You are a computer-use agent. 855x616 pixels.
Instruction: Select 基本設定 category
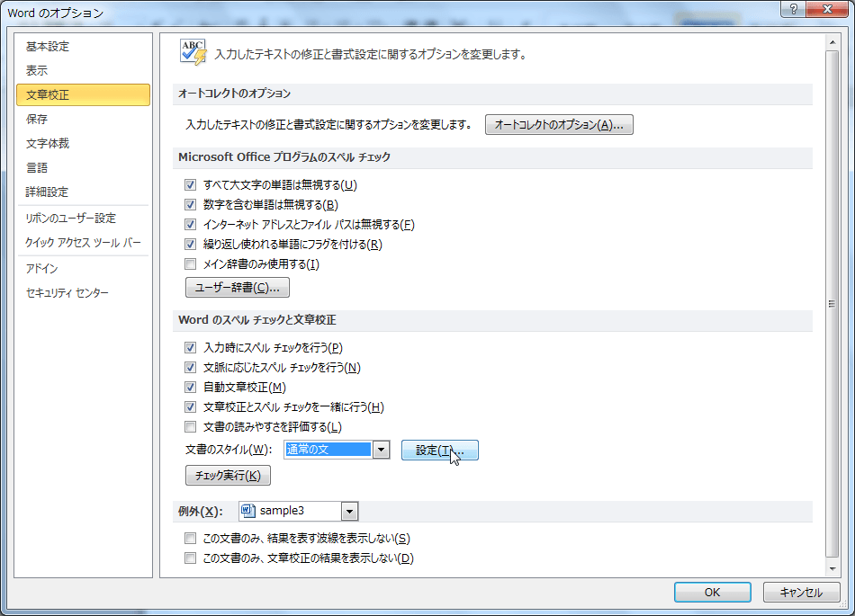click(x=83, y=46)
